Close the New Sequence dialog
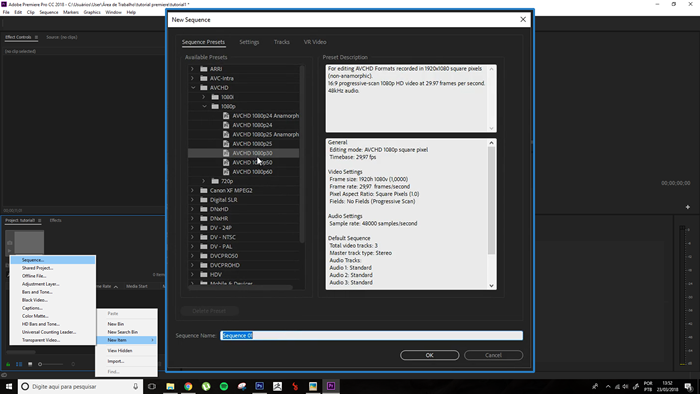Viewport: 700px width, 394px height. [523, 20]
